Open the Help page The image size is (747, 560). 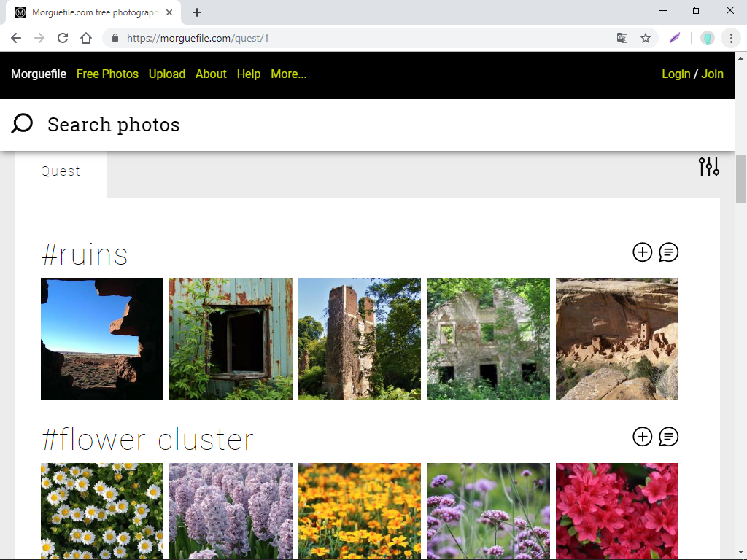coord(249,74)
